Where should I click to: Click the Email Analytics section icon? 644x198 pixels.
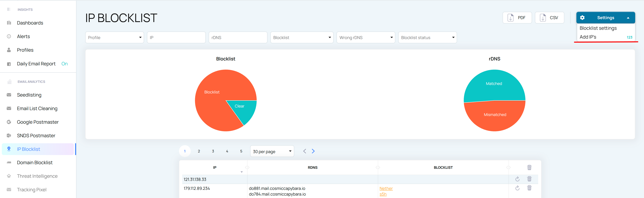pyautogui.click(x=9, y=82)
